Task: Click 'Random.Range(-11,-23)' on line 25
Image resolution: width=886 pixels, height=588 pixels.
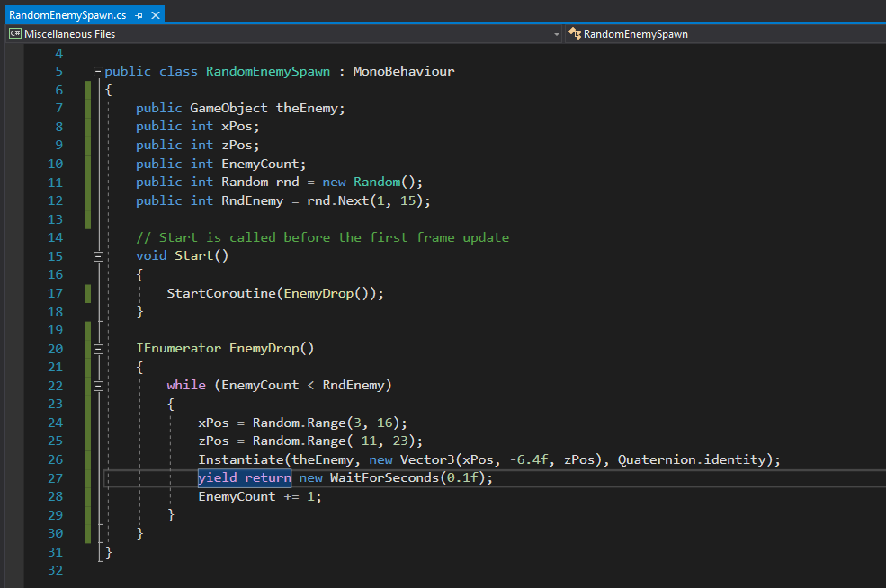Action: (334, 441)
